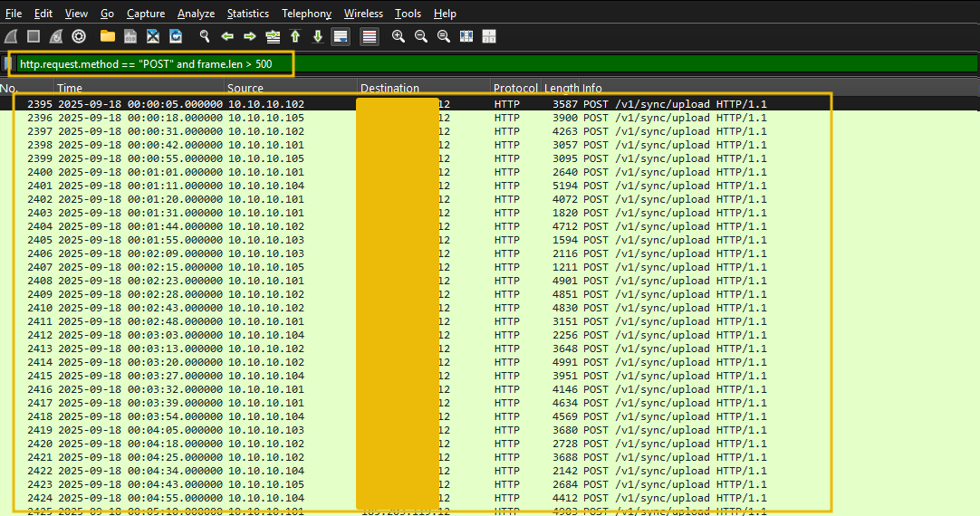This screenshot has height=516, width=980.
Task: Sort by the Destination column header
Action: pyautogui.click(x=424, y=88)
